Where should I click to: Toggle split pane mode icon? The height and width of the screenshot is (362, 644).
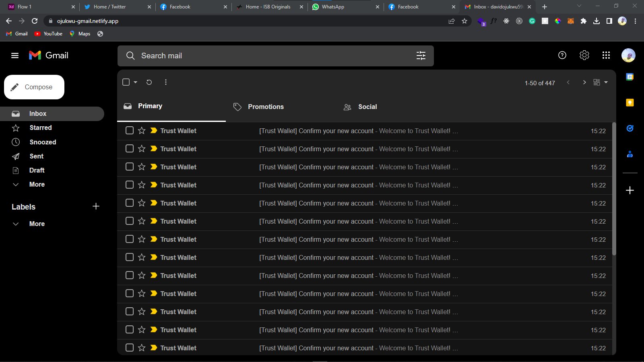pyautogui.click(x=597, y=82)
